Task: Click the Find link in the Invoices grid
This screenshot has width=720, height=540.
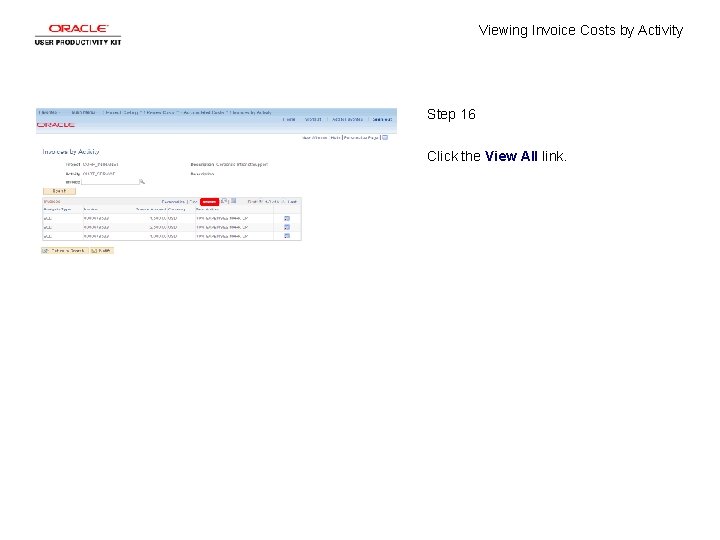Action: 193,202
